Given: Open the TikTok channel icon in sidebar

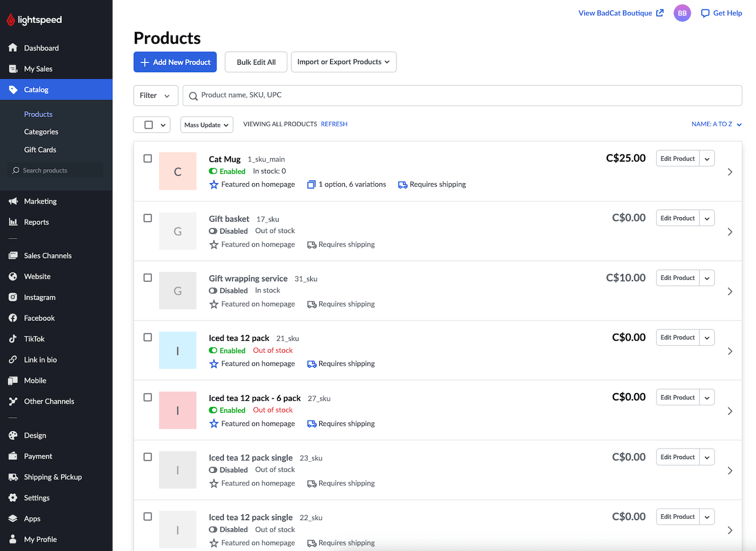Looking at the screenshot, I should (x=13, y=339).
